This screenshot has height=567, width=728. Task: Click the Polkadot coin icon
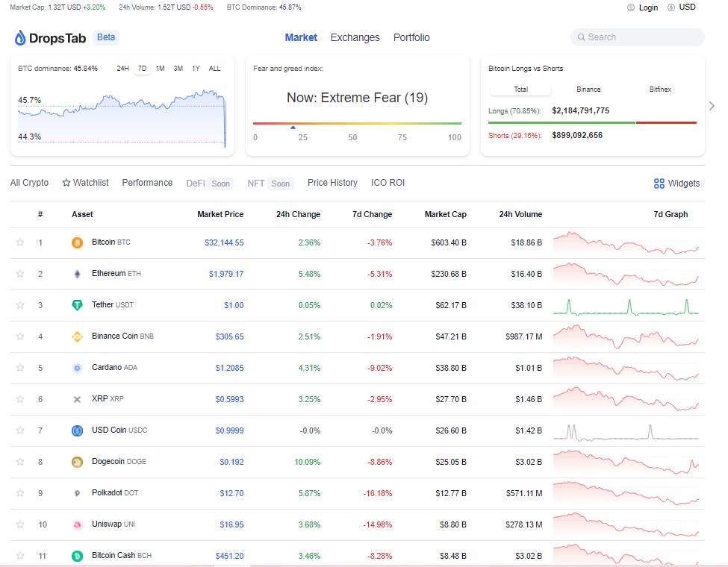77,493
